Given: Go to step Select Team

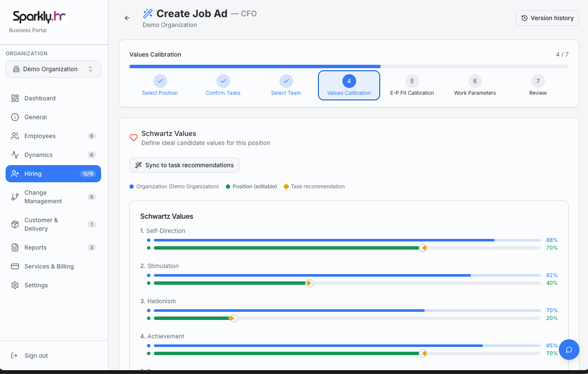Looking at the screenshot, I should 286,85.
